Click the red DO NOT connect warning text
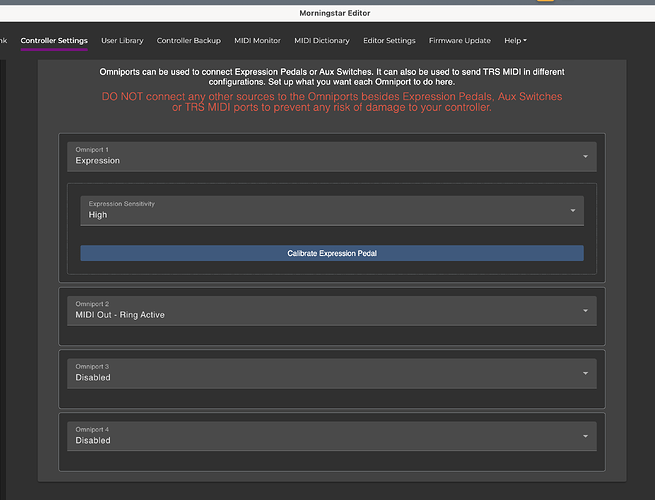This screenshot has width=655, height=500. pos(332,102)
